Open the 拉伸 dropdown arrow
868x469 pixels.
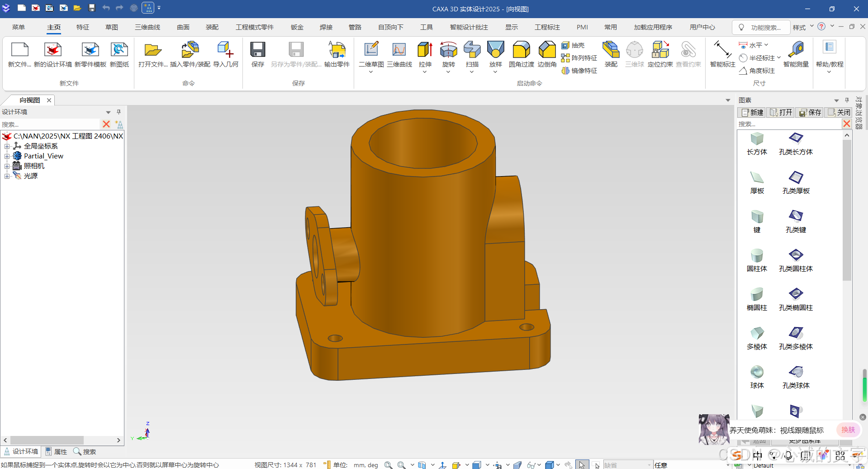pos(425,72)
